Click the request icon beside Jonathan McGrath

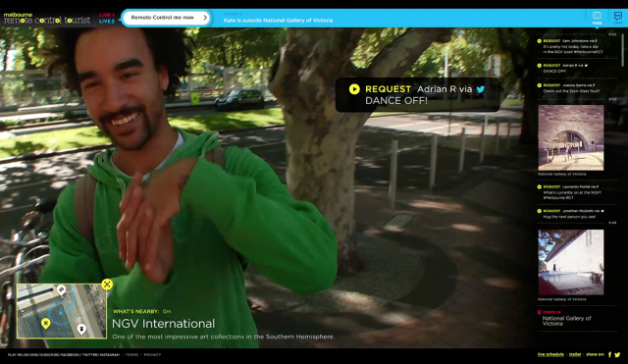[x=539, y=211]
